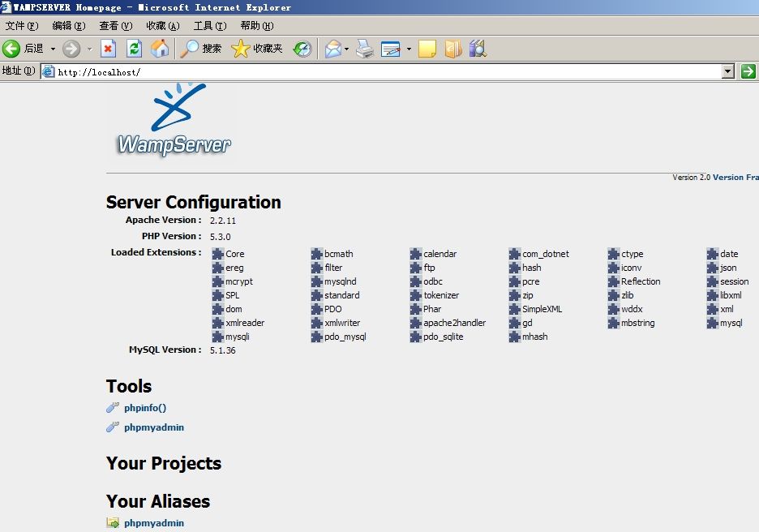This screenshot has width=759, height=532.
Task: Click the libxml extension text
Action: [731, 295]
